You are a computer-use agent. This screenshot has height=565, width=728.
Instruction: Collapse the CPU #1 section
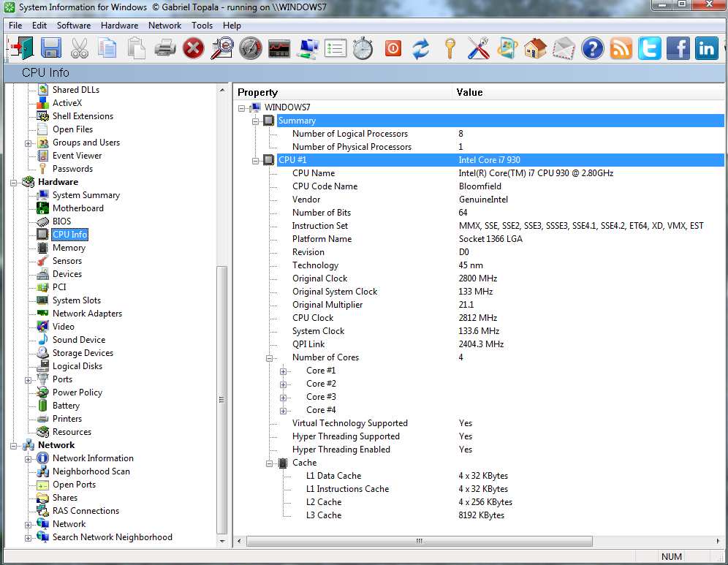(255, 161)
